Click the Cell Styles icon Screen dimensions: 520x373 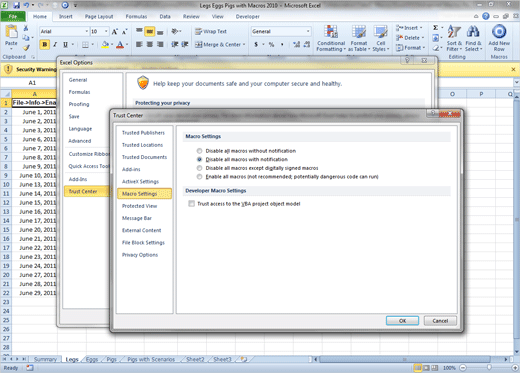pyautogui.click(x=381, y=32)
